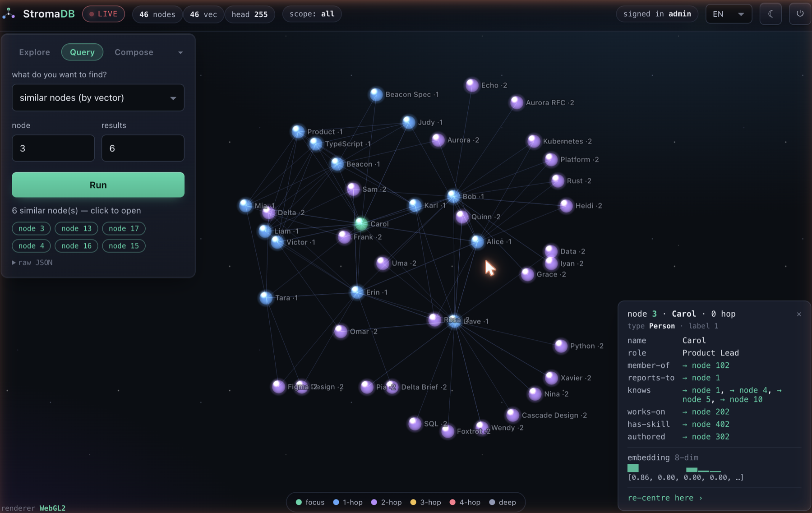Select the Beacon Spec node sphere
Image resolution: width=812 pixels, height=513 pixels.
[x=376, y=94]
